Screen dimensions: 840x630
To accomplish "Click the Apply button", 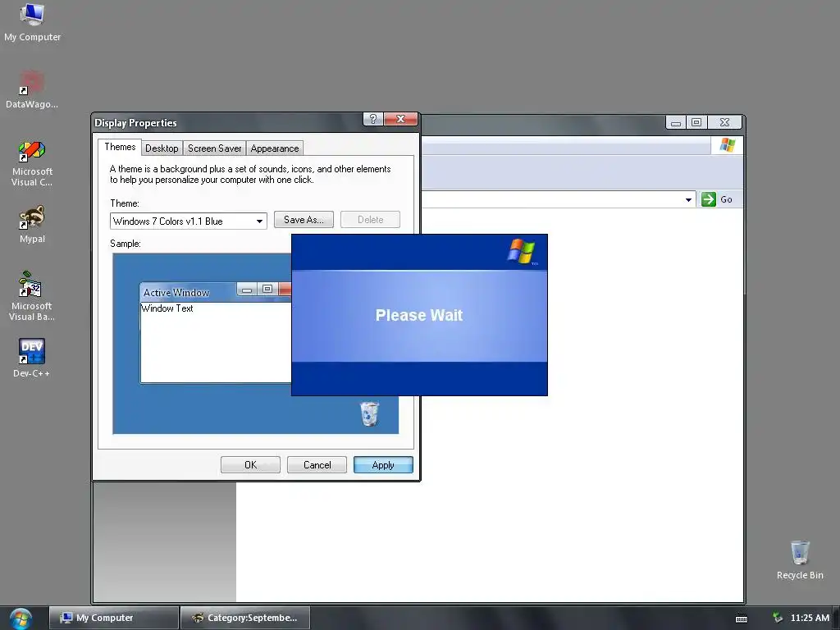I will [383, 465].
